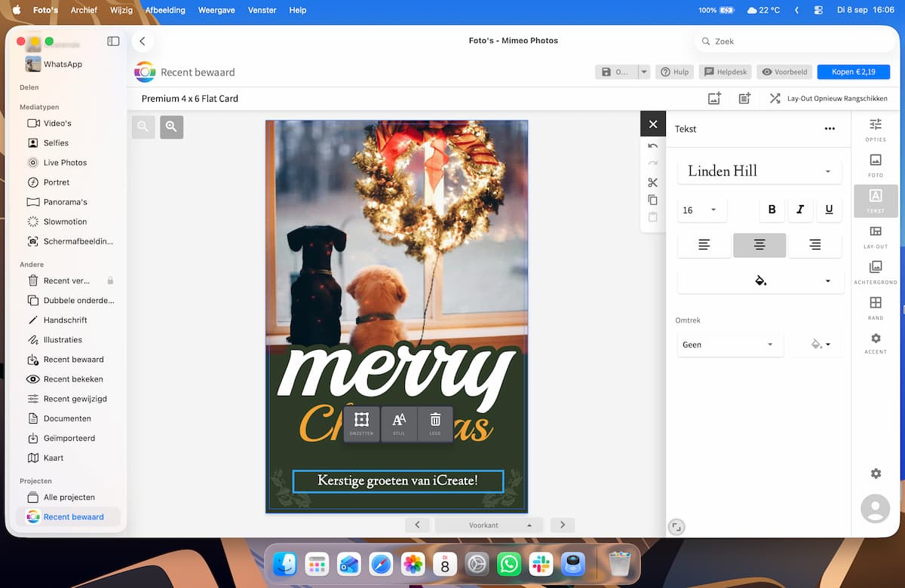Click the undo arrow icon
This screenshot has height=588, width=905.
tap(653, 145)
